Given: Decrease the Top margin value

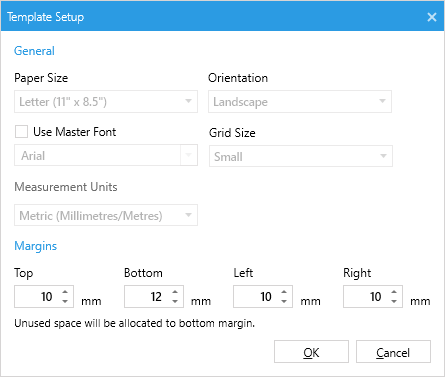Looking at the screenshot, I should (65, 301).
